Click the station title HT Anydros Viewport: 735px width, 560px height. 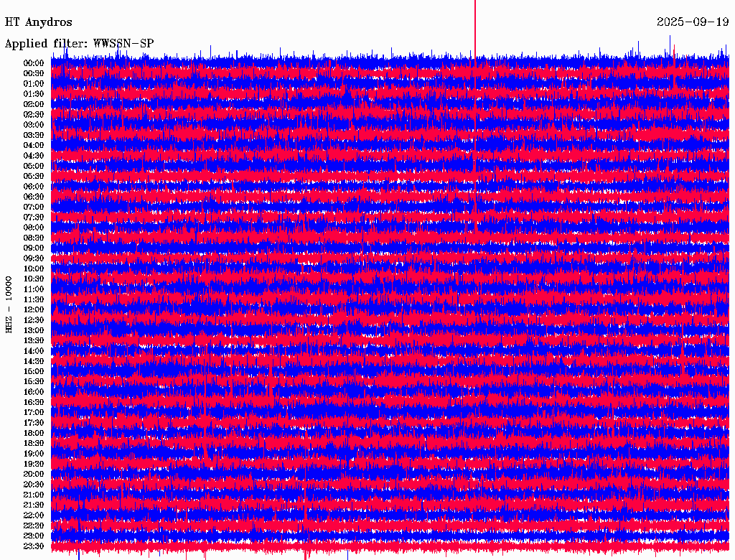click(39, 22)
